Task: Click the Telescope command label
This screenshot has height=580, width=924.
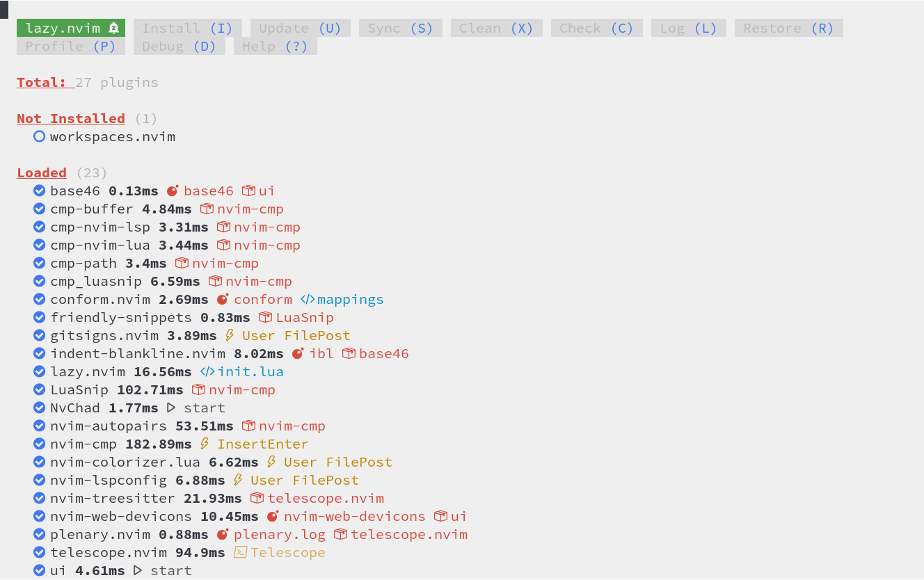Action: click(288, 552)
